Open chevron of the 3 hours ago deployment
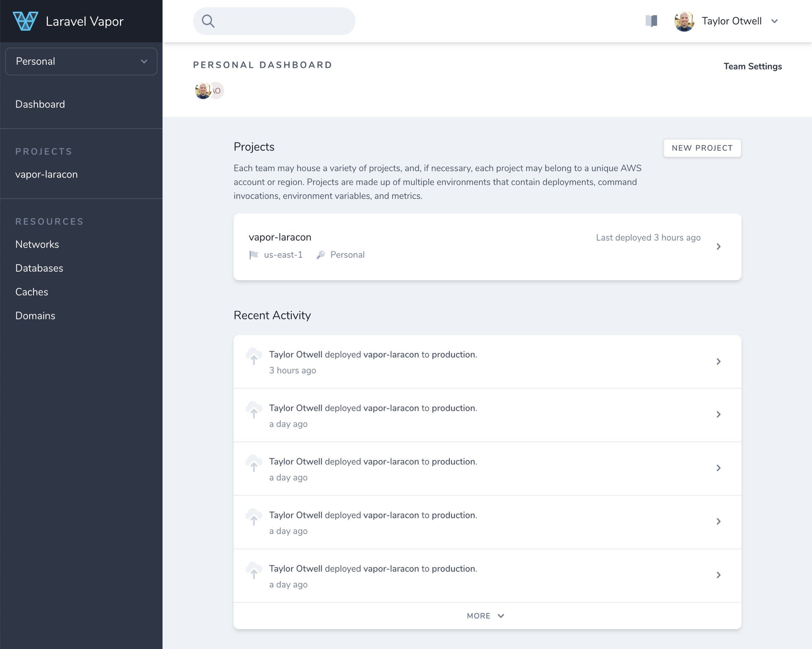812x649 pixels. tap(719, 362)
